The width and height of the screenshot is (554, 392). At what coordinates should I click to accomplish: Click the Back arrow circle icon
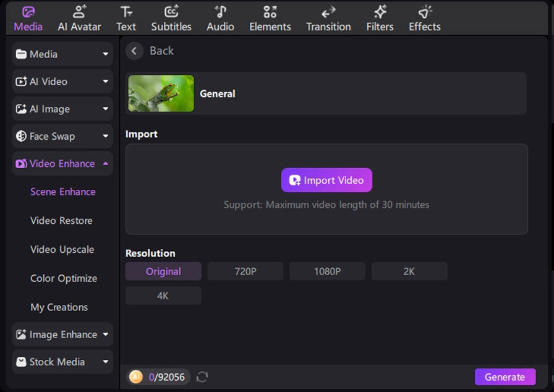(x=134, y=51)
